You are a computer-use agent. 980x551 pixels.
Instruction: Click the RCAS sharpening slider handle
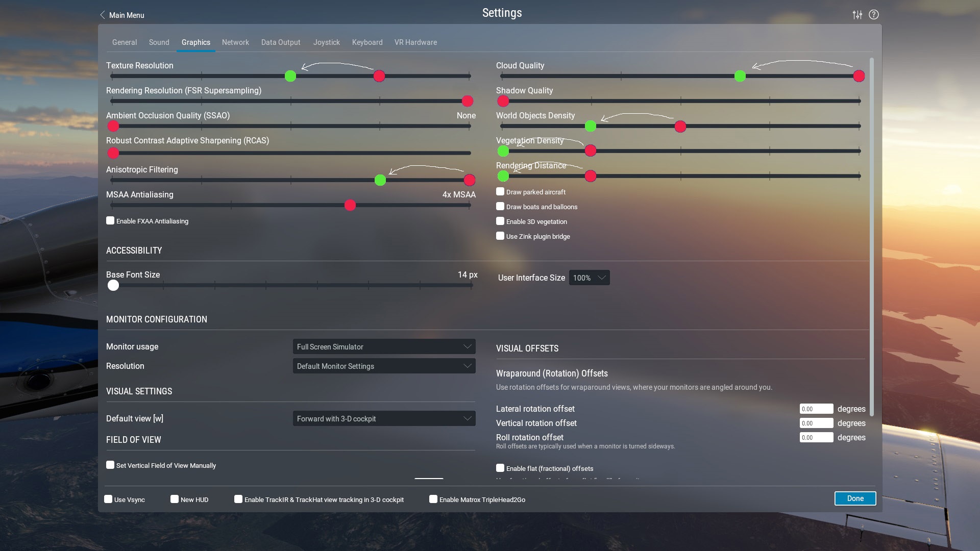[x=113, y=153]
